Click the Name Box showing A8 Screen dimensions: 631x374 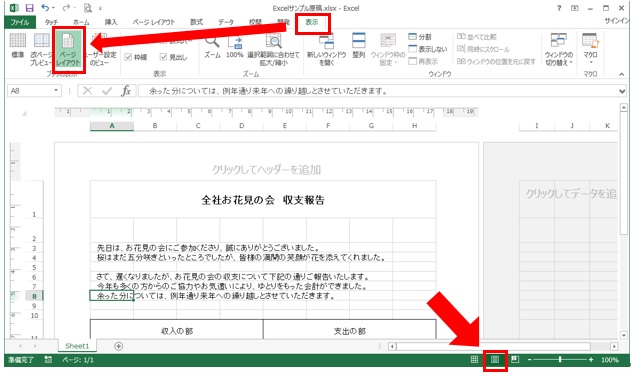click(30, 91)
